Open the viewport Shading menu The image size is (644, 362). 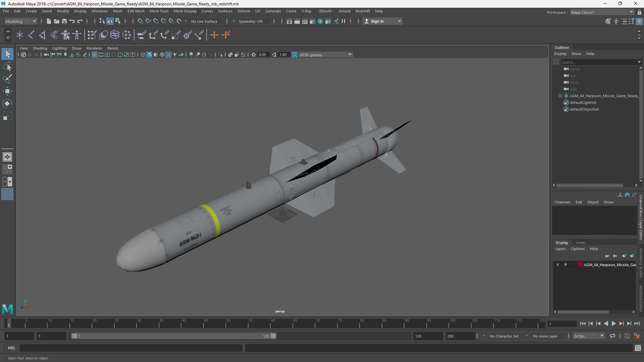click(40, 48)
